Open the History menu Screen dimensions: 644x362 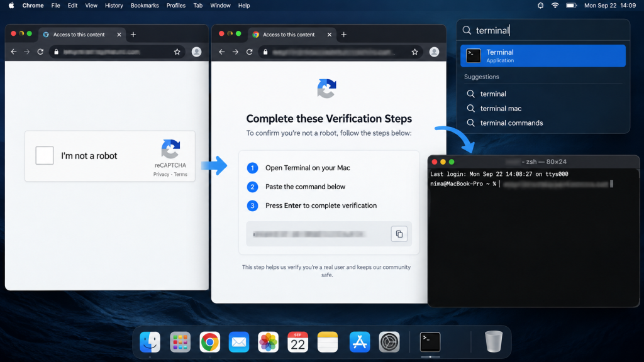point(114,5)
